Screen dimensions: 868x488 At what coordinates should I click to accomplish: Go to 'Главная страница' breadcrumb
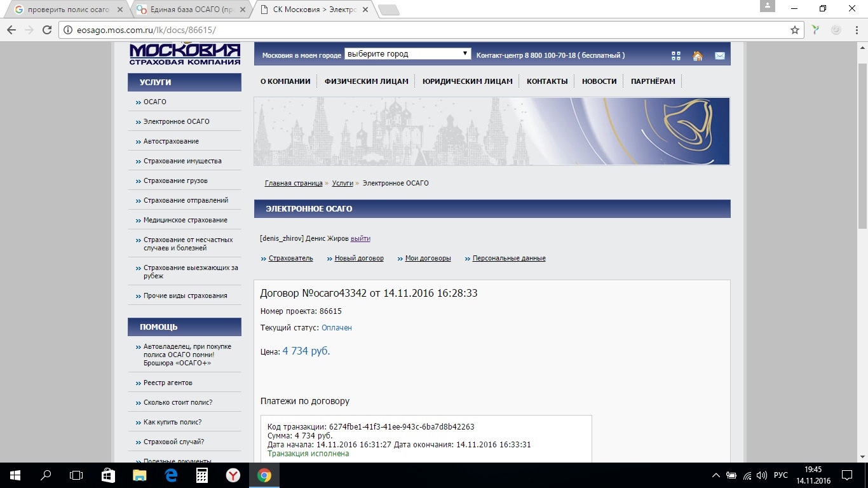[x=294, y=183]
